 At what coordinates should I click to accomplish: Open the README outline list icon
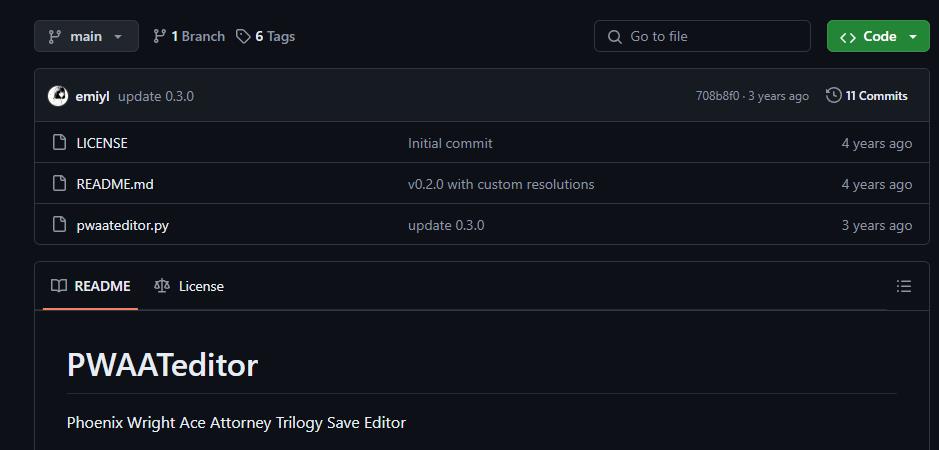click(904, 286)
